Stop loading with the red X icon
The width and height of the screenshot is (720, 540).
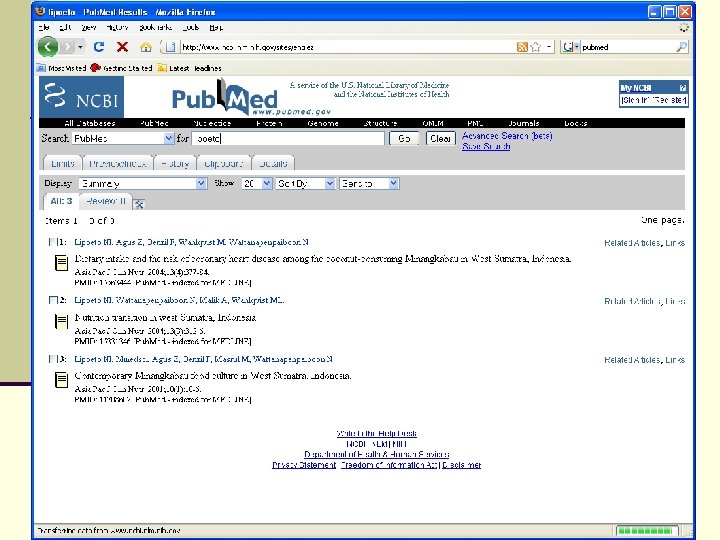(122, 47)
